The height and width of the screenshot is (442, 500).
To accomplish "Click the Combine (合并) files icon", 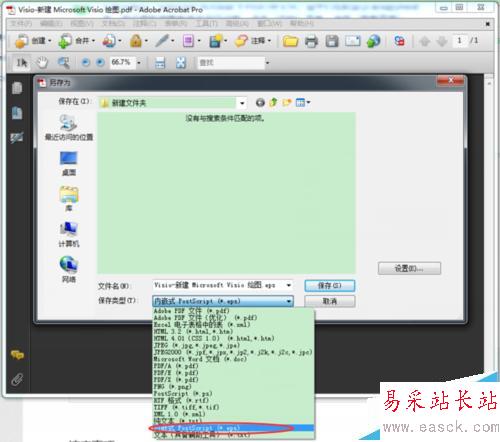I will pyautogui.click(x=65, y=41).
